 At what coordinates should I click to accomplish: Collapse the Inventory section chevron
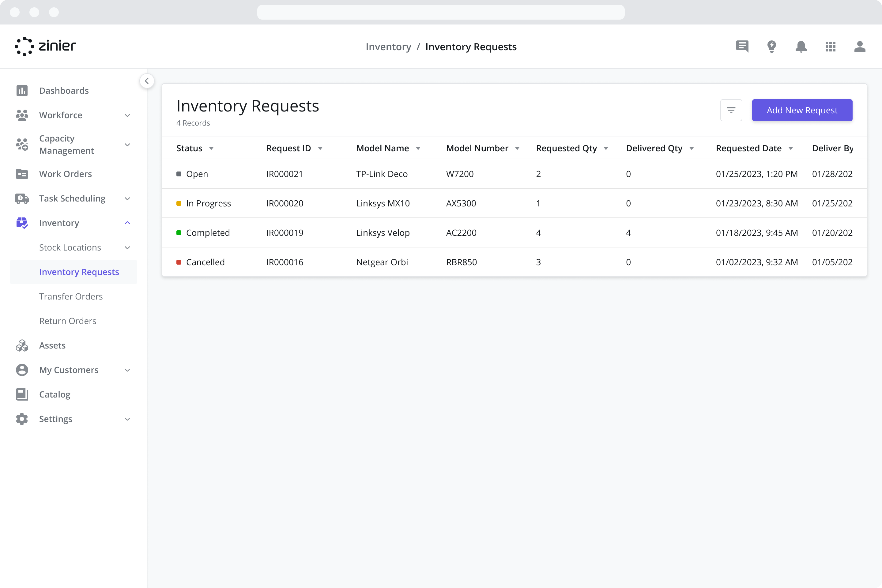(127, 223)
